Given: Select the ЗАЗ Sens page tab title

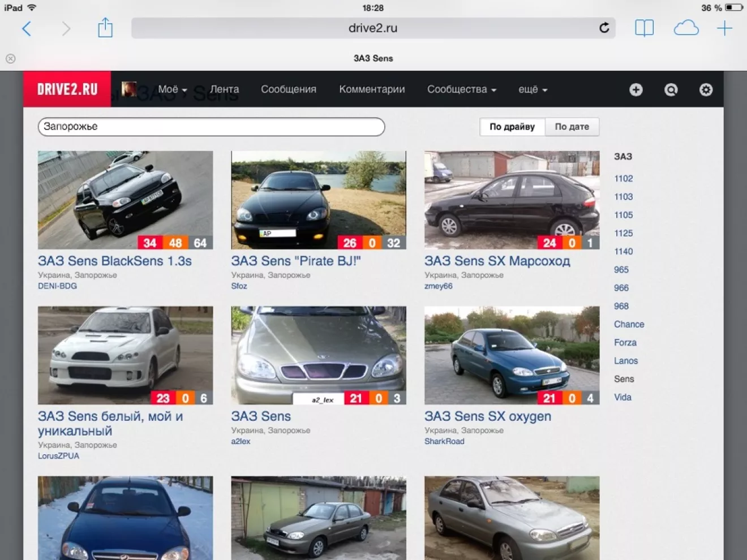Looking at the screenshot, I should tap(373, 58).
